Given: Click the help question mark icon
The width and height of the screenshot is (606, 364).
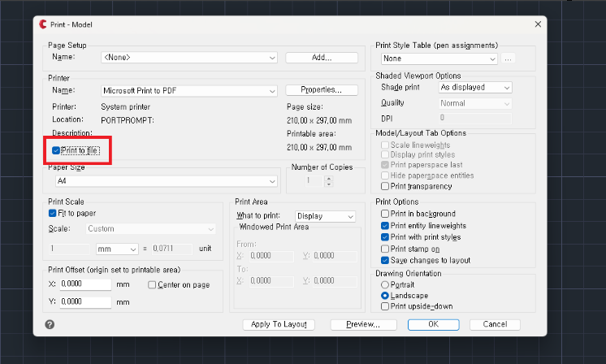Looking at the screenshot, I should (x=50, y=324).
